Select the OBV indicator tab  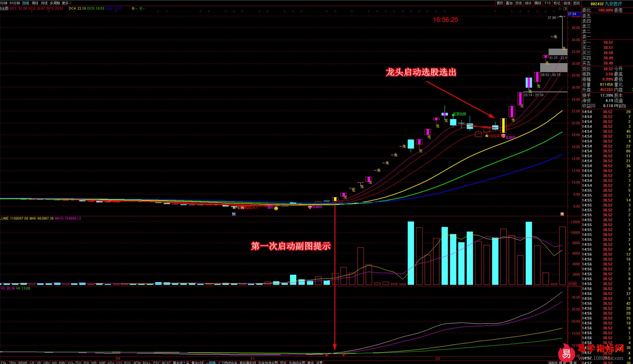point(47,362)
